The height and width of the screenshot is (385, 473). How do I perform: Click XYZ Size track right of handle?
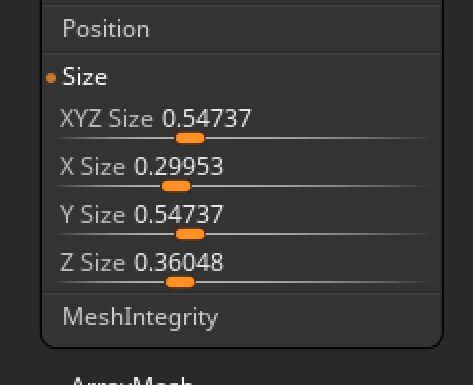click(317, 138)
